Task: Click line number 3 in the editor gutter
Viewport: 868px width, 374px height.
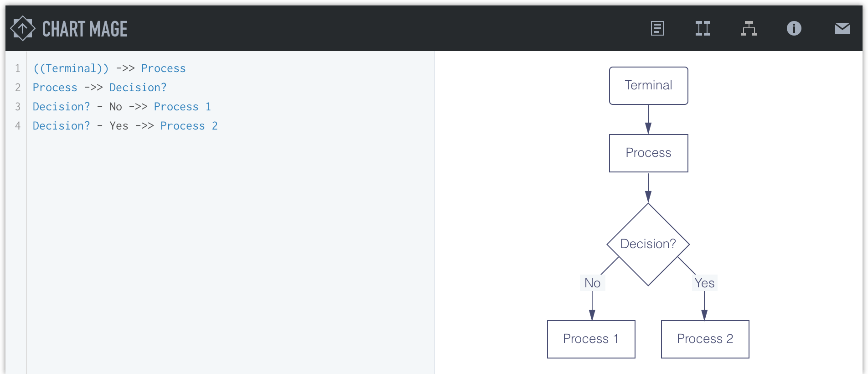Action: tap(17, 106)
